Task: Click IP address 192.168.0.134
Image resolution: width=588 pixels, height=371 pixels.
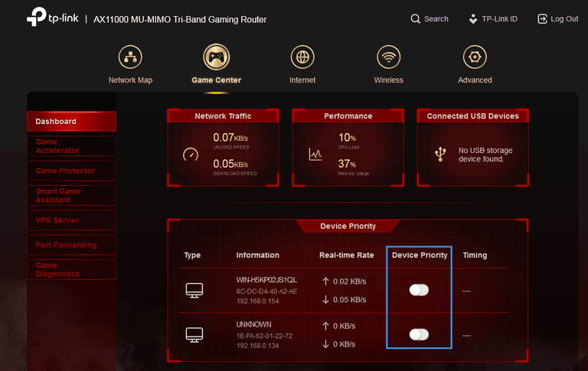Action: (257, 346)
